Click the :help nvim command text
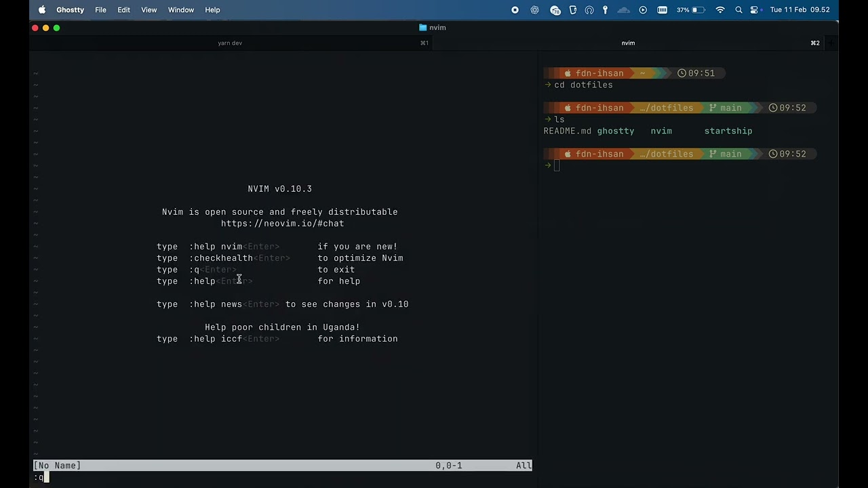 click(x=216, y=247)
